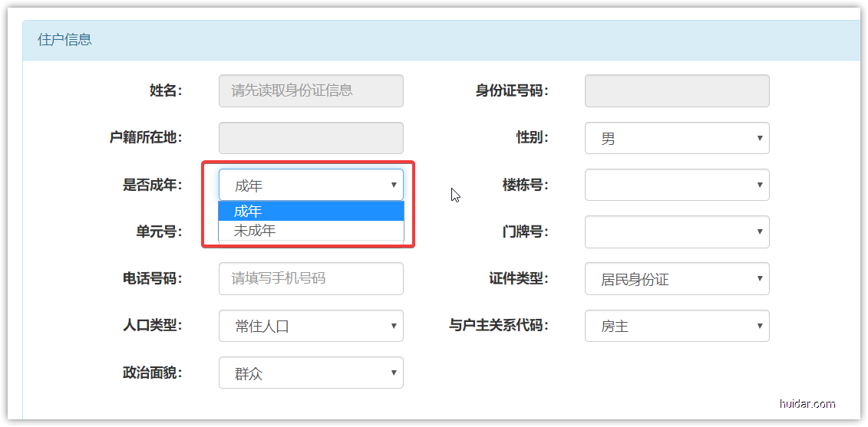Click the 姓名 label text

coord(165,91)
